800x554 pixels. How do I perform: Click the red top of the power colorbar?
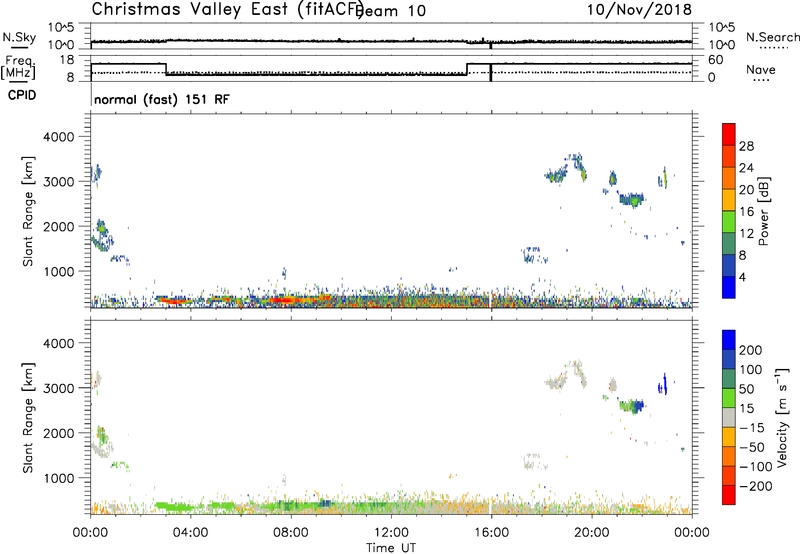[729, 134]
